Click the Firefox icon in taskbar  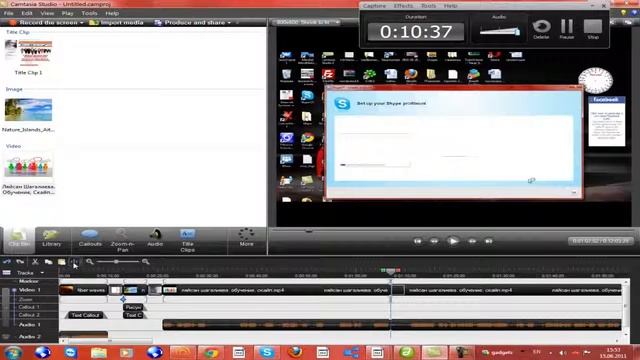pyautogui.click(x=295, y=352)
